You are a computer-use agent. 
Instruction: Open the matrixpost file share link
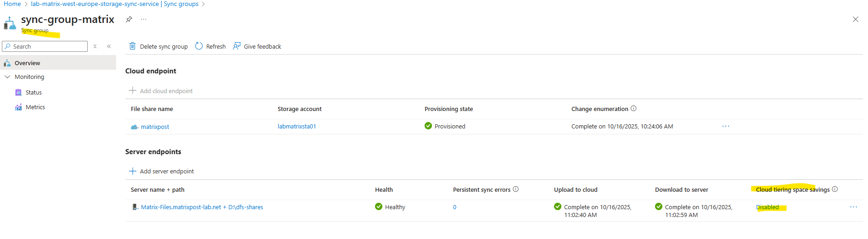(155, 127)
